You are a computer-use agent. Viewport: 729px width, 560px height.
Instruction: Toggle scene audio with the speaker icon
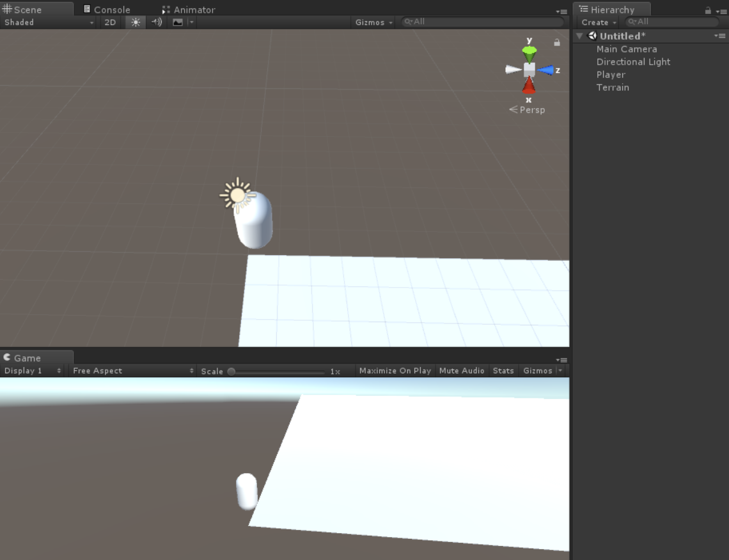pos(155,22)
